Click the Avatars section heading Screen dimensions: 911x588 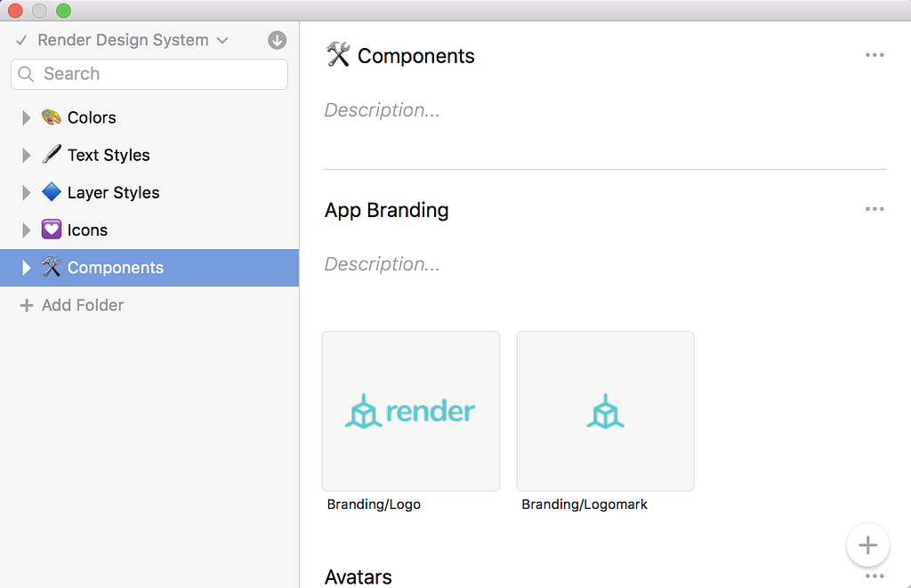358,577
